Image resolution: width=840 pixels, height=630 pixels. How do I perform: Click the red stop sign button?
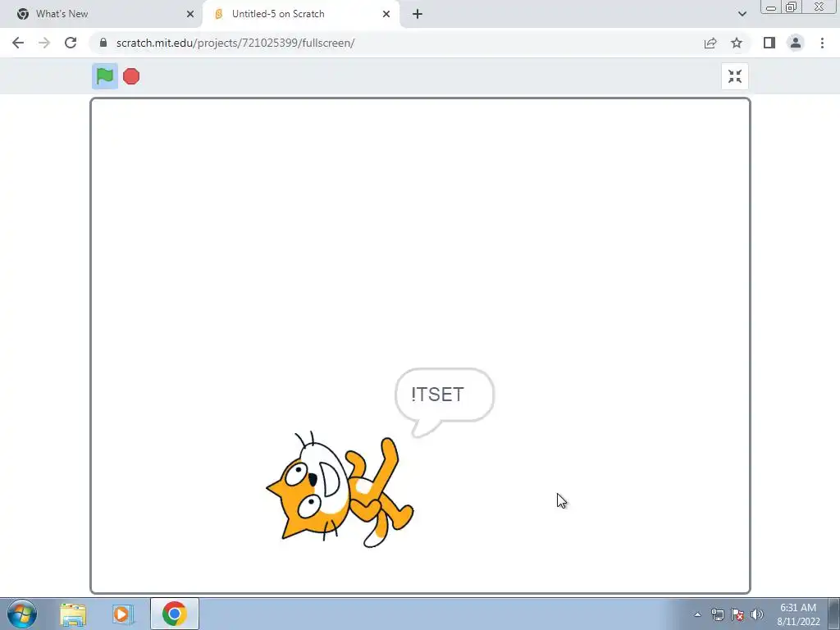pos(131,76)
